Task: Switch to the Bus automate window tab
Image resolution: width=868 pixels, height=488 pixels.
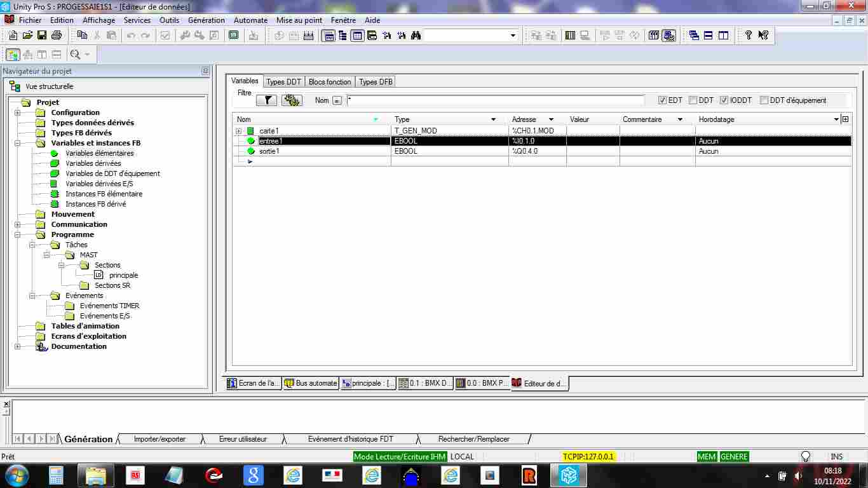Action: click(x=311, y=383)
